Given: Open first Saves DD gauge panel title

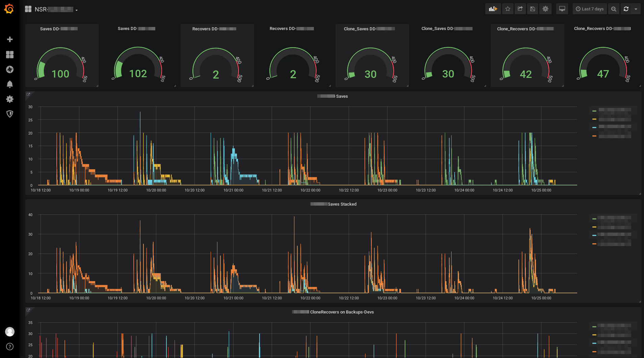Looking at the screenshot, I should pos(59,29).
